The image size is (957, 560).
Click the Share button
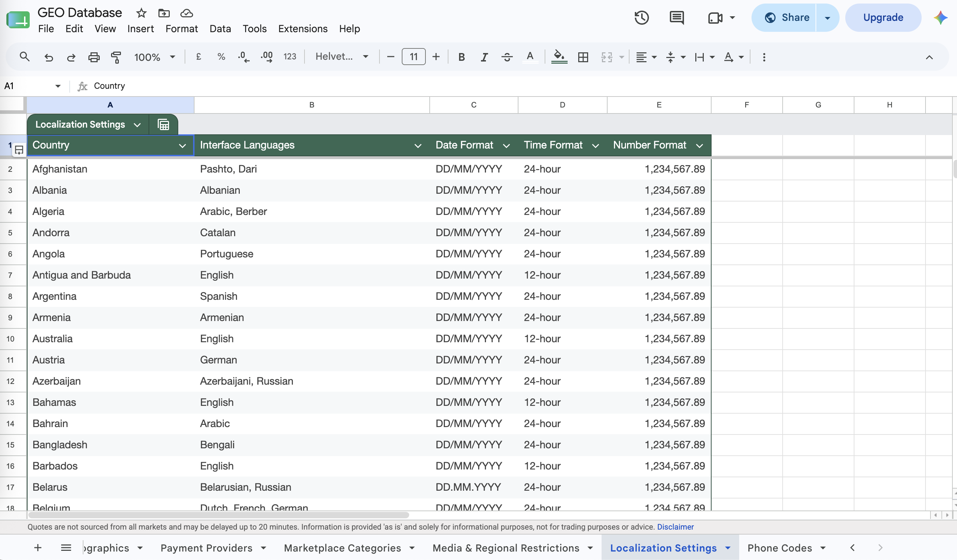(x=784, y=18)
